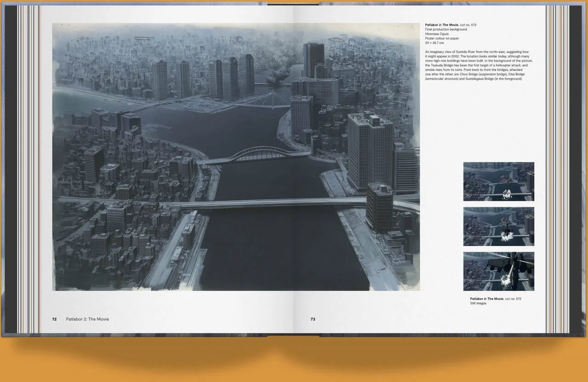Click the striped page edge on the right
588x382 pixels.
coord(557,169)
